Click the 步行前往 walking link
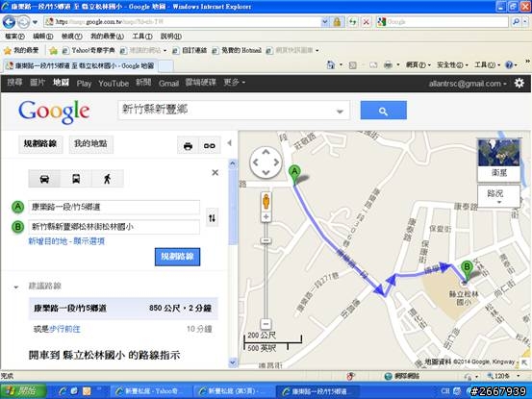532x399 pixels. (64, 329)
